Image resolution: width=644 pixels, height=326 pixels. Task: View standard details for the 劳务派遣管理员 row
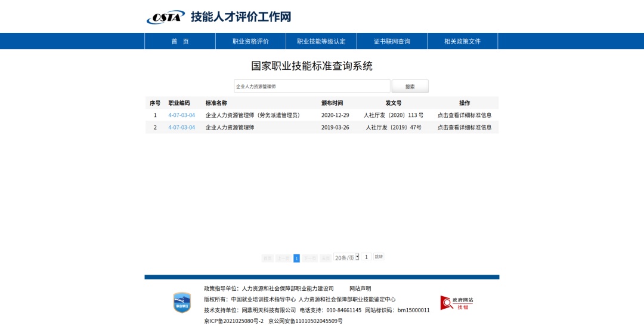click(x=465, y=115)
